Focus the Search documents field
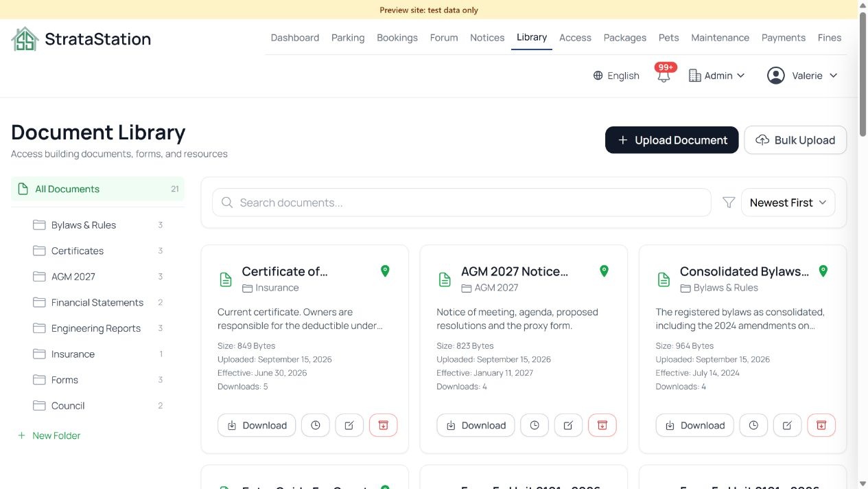This screenshot has height=489, width=868. pos(462,203)
